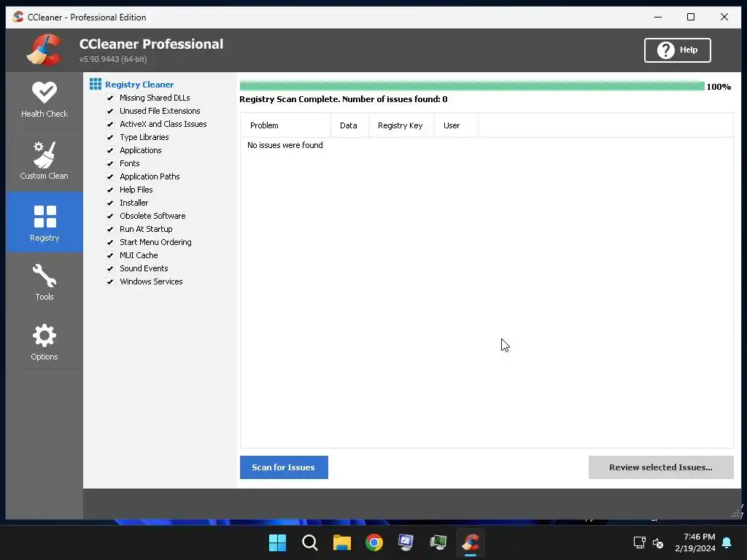The height and width of the screenshot is (560, 747).
Task: Uncheck Obsolete Software
Action: tap(110, 216)
